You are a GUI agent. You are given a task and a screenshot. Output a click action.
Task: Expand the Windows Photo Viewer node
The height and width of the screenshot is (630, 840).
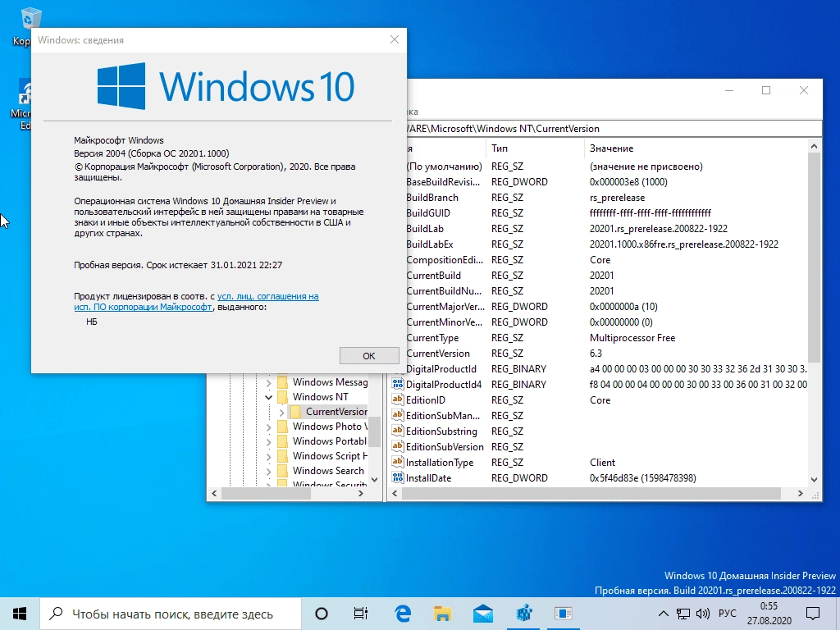coord(268,427)
